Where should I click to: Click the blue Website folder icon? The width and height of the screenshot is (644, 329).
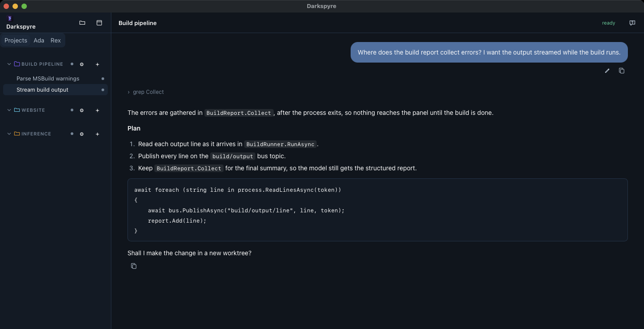point(17,110)
